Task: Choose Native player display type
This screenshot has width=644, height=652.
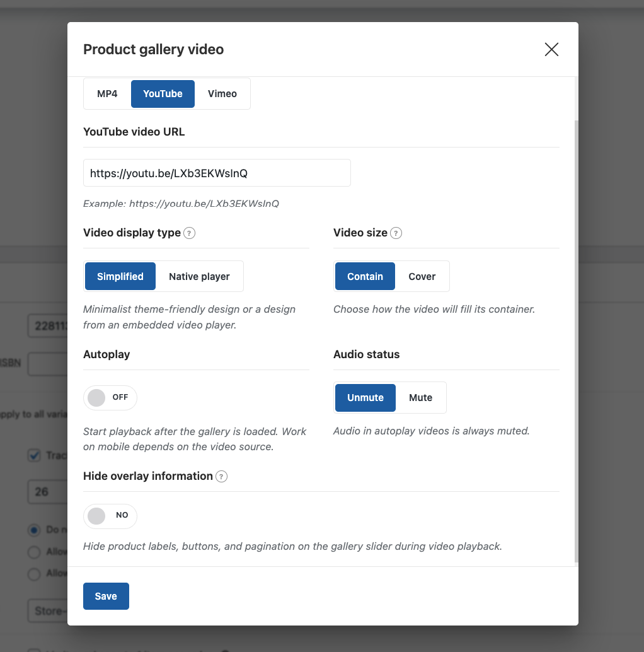Action: coord(199,277)
